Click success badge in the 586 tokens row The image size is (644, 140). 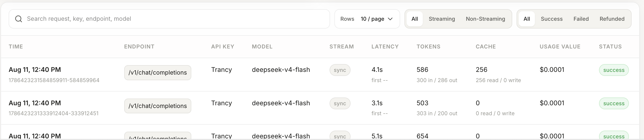(614, 70)
